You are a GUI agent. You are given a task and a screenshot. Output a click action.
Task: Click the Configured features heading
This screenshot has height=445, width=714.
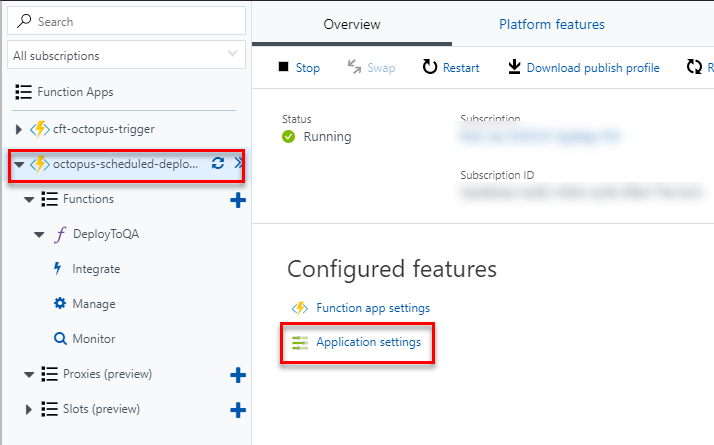(392, 269)
